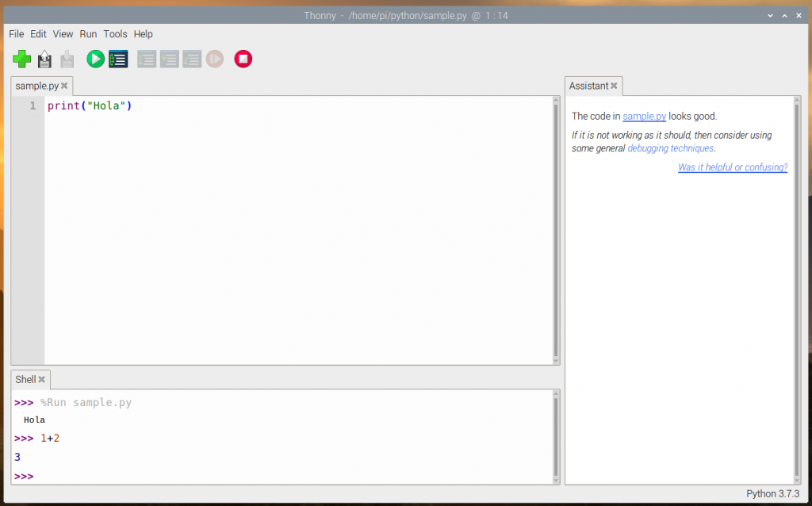Switch to the Shell tab
The image size is (812, 506).
[x=25, y=379]
